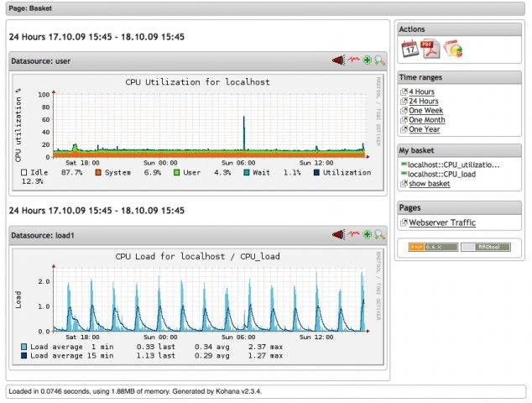
Task: Select the 4 Hours time range
Action: click(421, 92)
